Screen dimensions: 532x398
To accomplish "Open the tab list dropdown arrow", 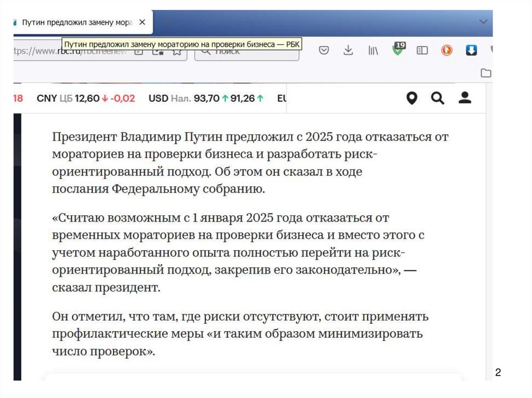I will pos(483,22).
